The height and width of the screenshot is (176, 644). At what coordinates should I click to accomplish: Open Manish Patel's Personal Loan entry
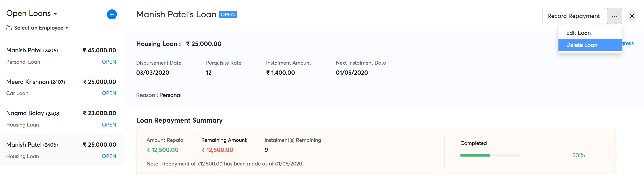(x=61, y=56)
